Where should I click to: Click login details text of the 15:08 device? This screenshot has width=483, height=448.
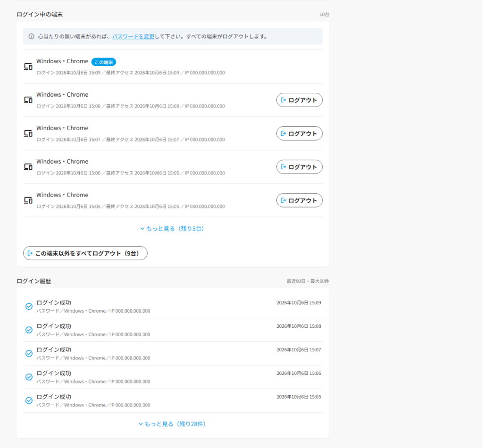coord(131,106)
